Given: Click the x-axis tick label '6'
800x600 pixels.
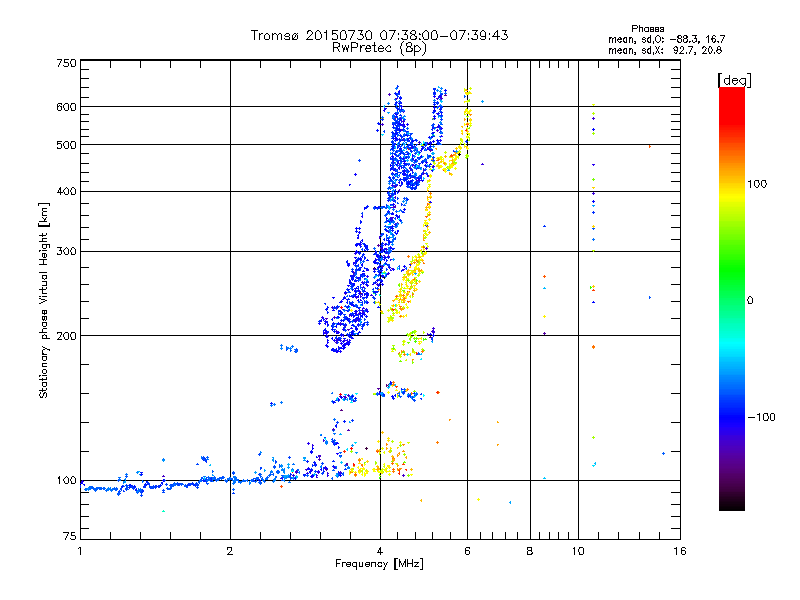Looking at the screenshot, I should coord(467,551).
